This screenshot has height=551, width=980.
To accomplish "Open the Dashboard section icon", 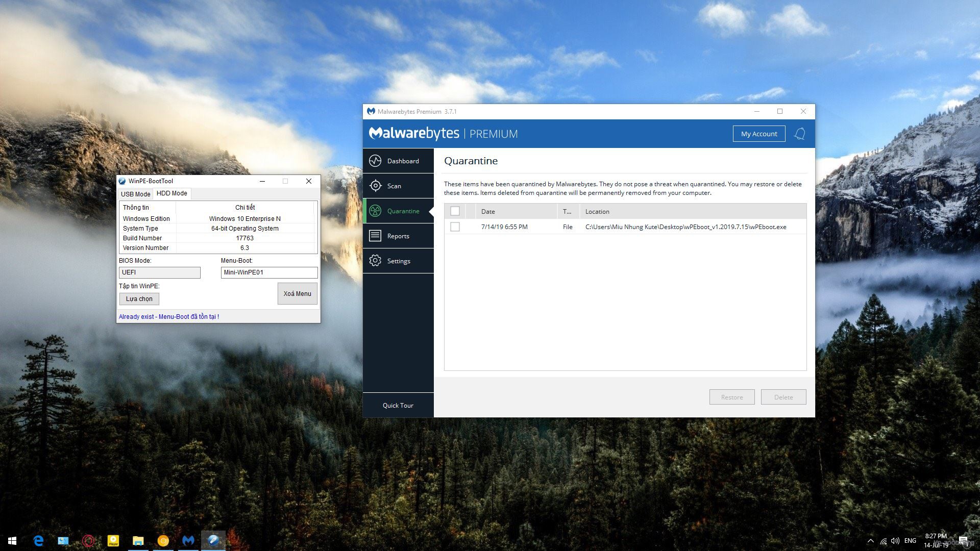I will pos(375,161).
